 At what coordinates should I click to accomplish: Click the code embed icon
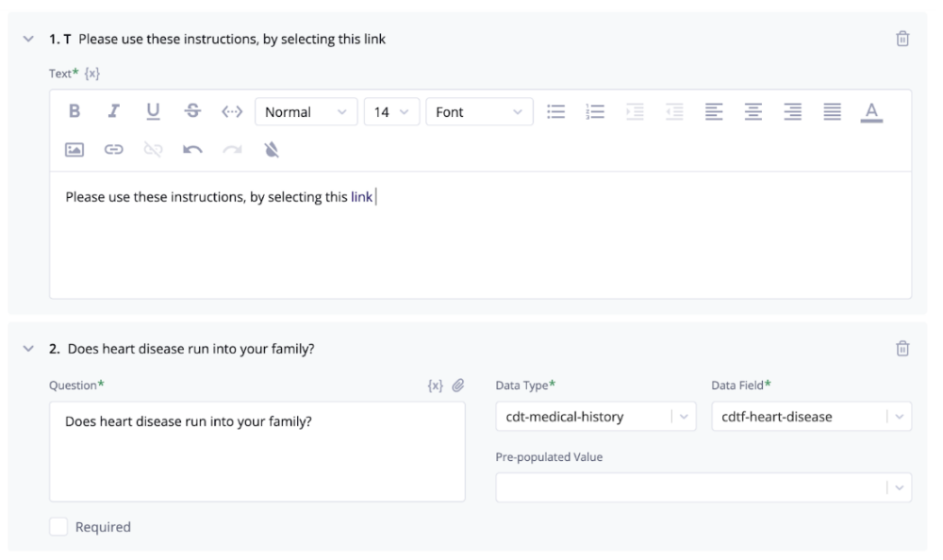pyautogui.click(x=234, y=111)
